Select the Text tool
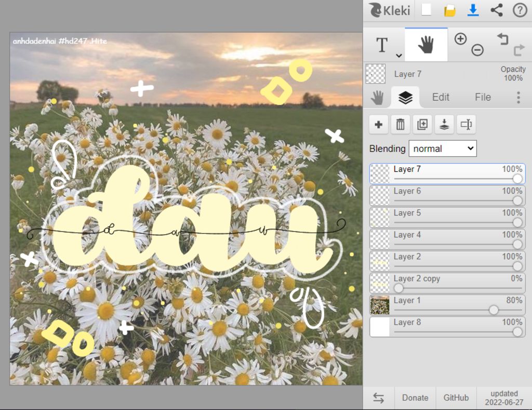 pyautogui.click(x=382, y=45)
